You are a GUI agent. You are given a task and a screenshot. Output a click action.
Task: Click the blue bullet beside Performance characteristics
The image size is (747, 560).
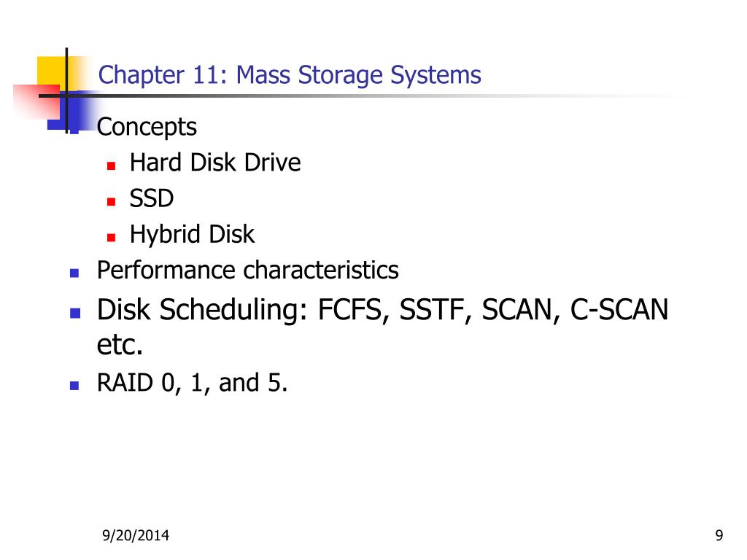pos(74,273)
